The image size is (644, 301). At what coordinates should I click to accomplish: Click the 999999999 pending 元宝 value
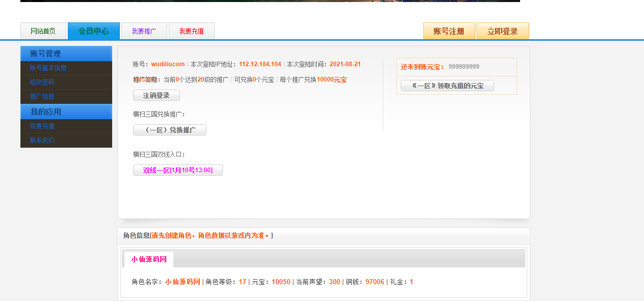(x=464, y=67)
